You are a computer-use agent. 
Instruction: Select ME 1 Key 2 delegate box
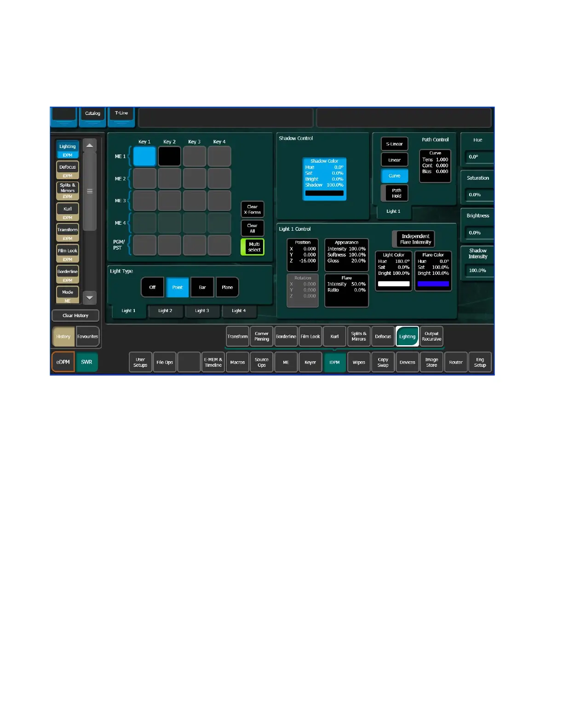coord(169,156)
